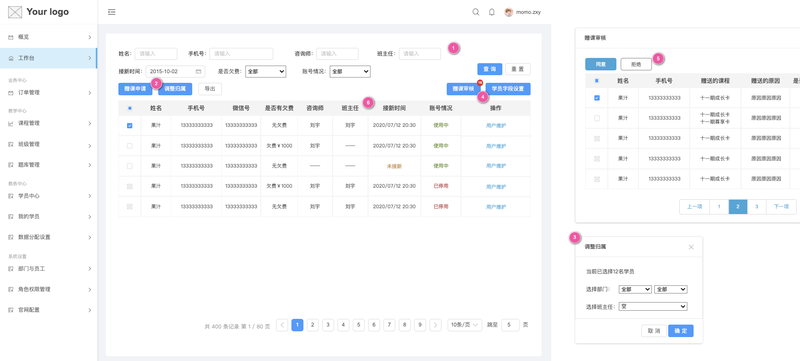800x361 pixels.
Task: Click 确定 in the 调整归属 dialog
Action: (x=681, y=331)
